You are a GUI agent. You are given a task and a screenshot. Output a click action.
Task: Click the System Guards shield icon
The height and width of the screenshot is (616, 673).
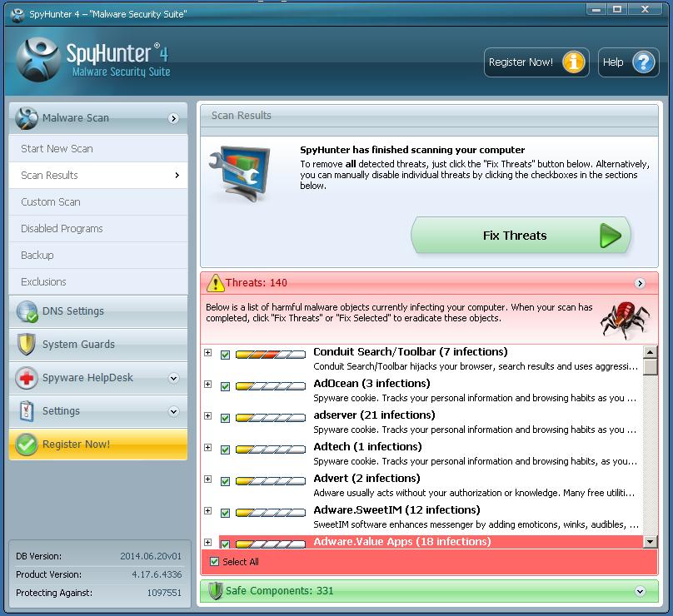26,345
